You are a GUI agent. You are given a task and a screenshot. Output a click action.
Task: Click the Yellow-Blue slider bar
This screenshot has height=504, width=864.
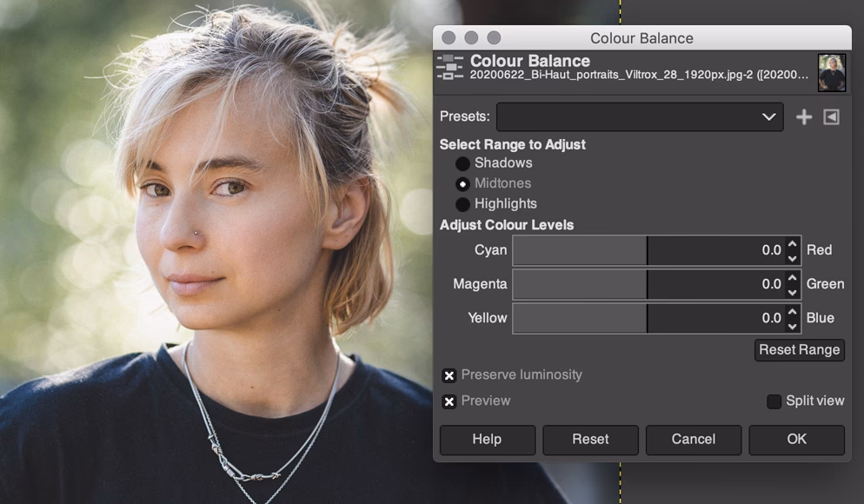[x=648, y=318]
